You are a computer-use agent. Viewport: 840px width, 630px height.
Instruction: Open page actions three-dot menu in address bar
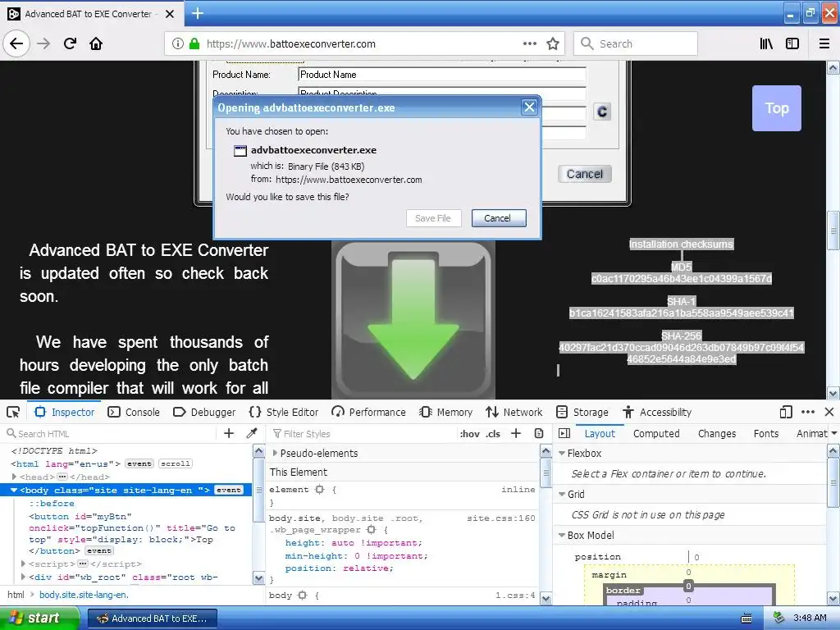pyautogui.click(x=530, y=44)
